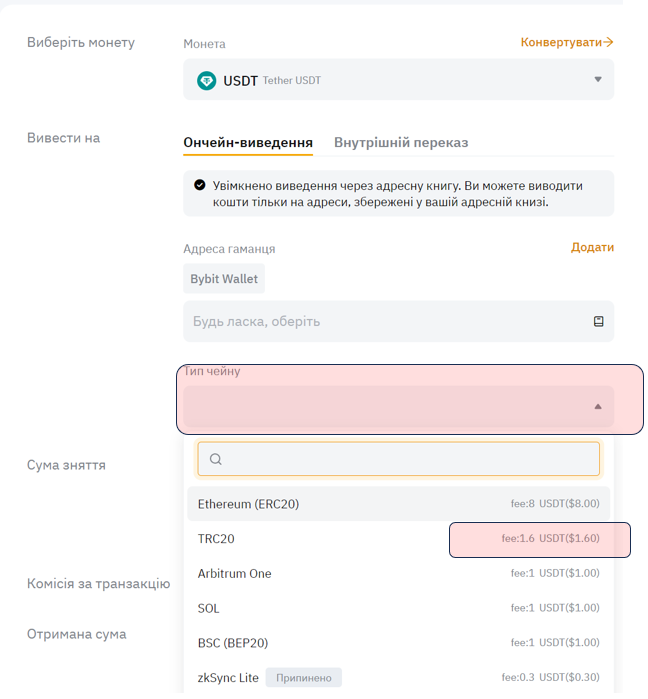Click the checkmark icon beside address book notice
Viewport: 648px width, 699px height.
click(x=200, y=186)
